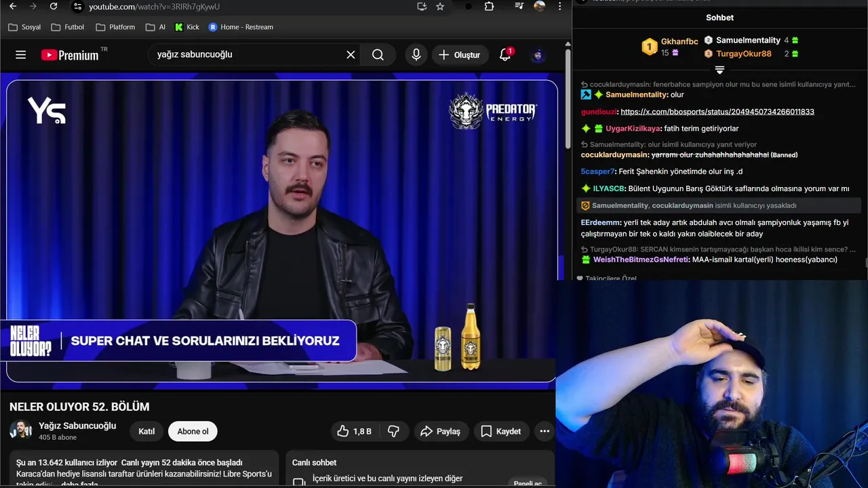The height and width of the screenshot is (488, 868).
Task: Click the Sohbet chat tab header
Action: tap(719, 18)
